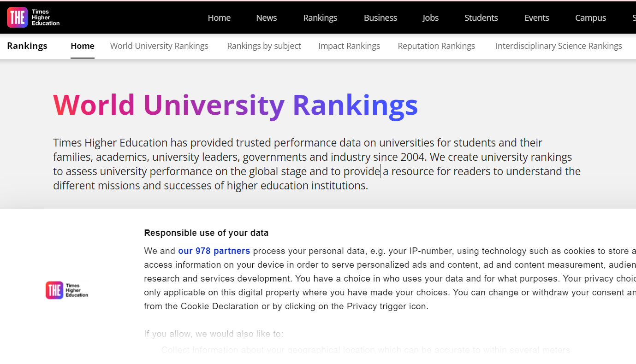Click the Times Higher Education logo in header
This screenshot has height=364, width=636.
coord(33,18)
